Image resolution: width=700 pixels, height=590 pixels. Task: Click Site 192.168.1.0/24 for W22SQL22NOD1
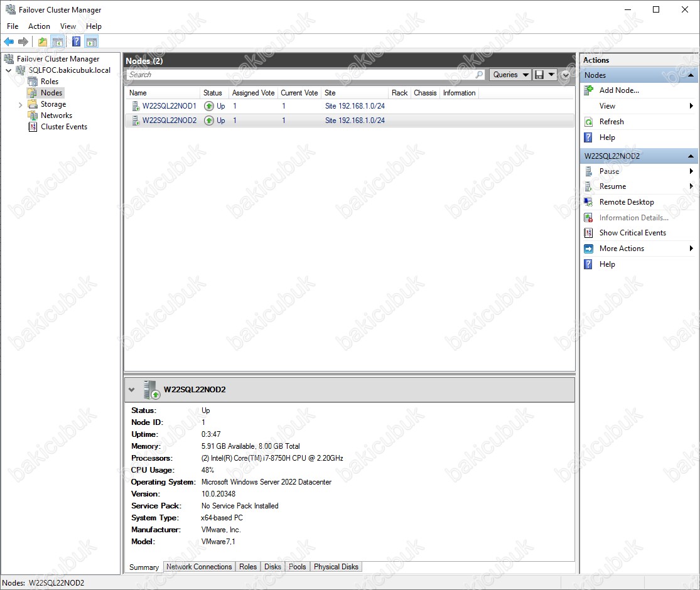click(x=355, y=106)
